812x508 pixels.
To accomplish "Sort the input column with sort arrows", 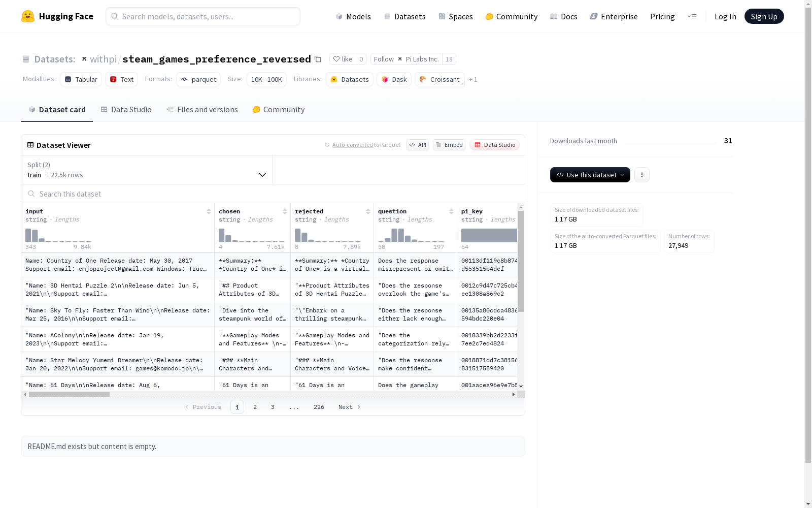I will [209, 211].
